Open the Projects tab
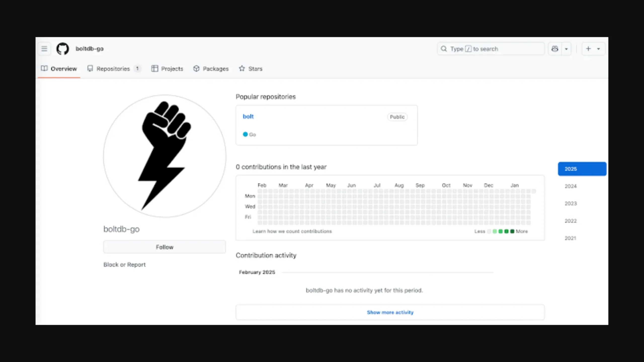 tap(167, 69)
